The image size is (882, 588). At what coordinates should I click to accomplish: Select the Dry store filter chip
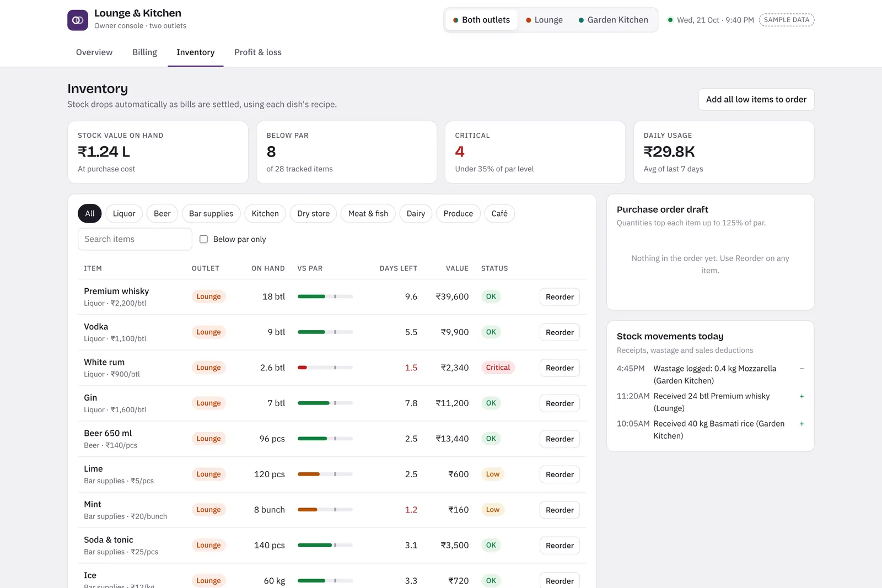pyautogui.click(x=313, y=214)
